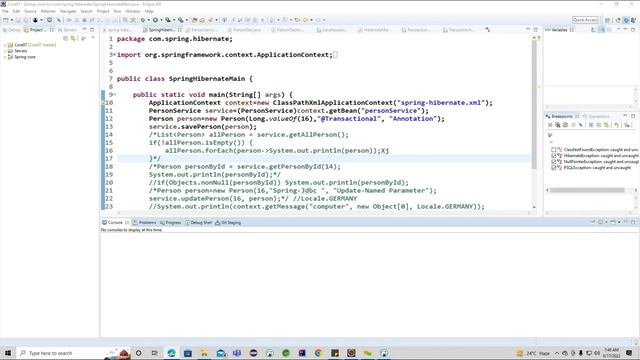Switch to the Debug Shell tab
The height and width of the screenshot is (360, 640).
tap(199, 222)
